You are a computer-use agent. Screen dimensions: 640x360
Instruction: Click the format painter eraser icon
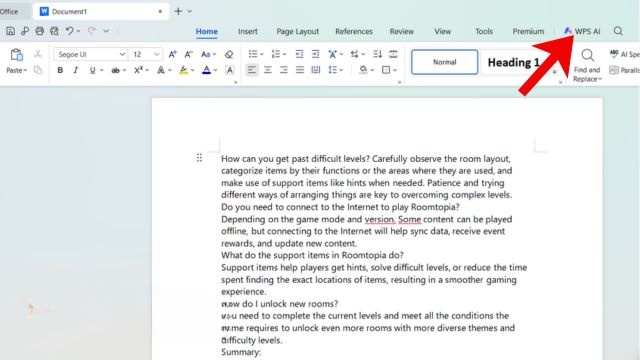[229, 54]
